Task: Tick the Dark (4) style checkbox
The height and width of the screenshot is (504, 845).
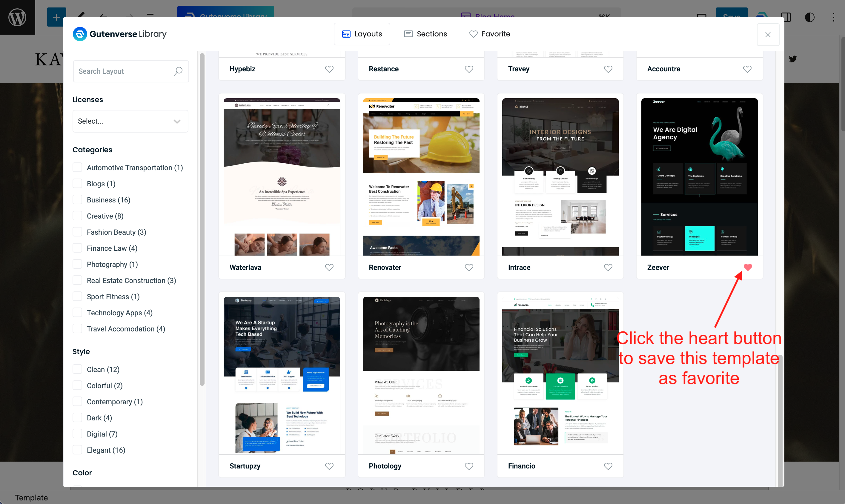Action: pos(77,418)
